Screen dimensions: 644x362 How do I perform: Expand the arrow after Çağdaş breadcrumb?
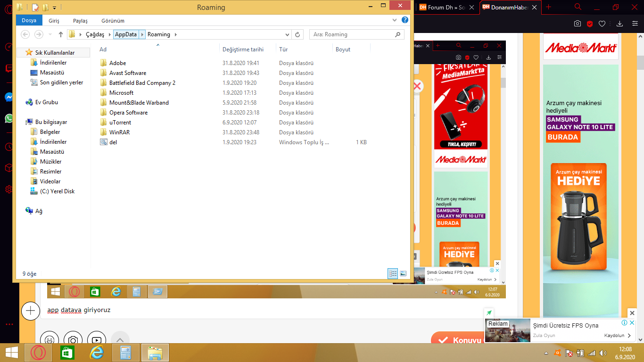(110, 34)
